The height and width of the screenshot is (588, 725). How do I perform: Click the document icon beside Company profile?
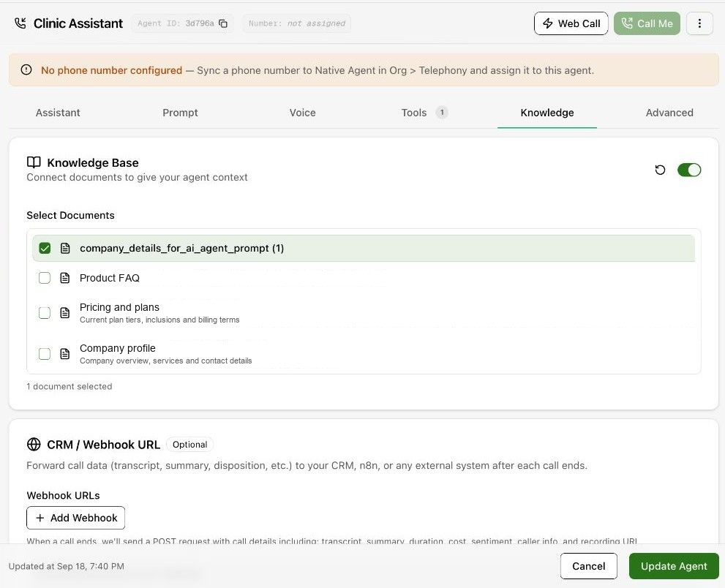coord(64,354)
